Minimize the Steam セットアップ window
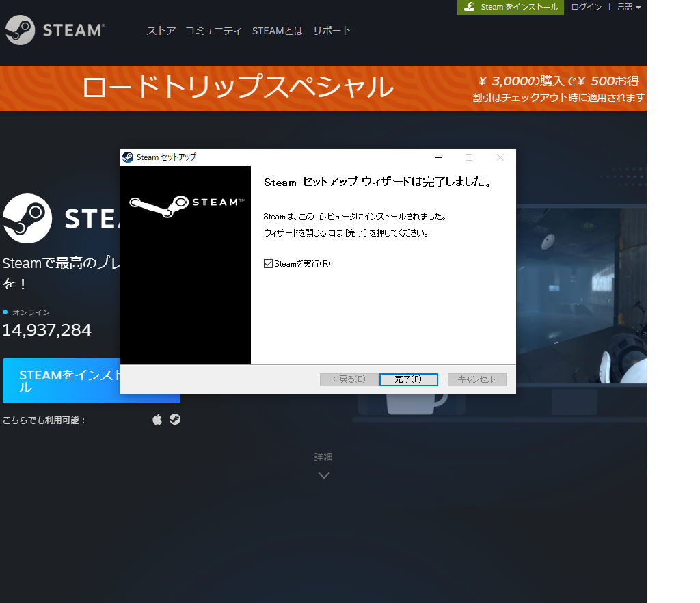 438,157
